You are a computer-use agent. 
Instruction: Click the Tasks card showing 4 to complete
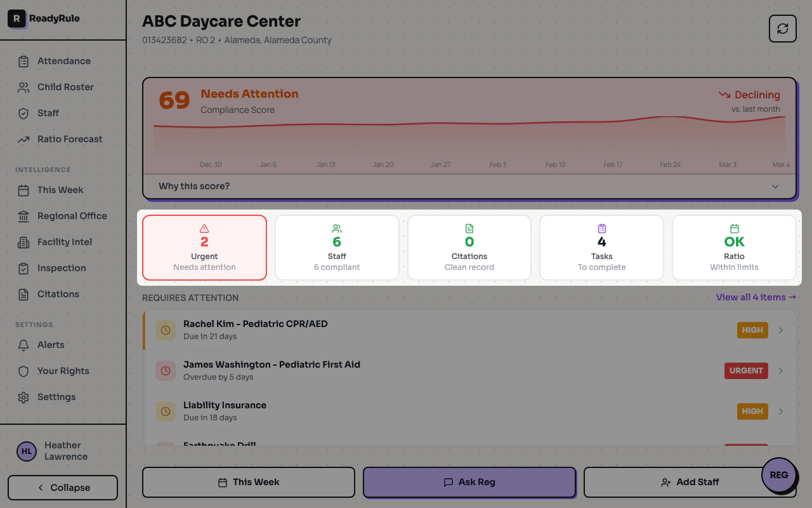tap(601, 248)
